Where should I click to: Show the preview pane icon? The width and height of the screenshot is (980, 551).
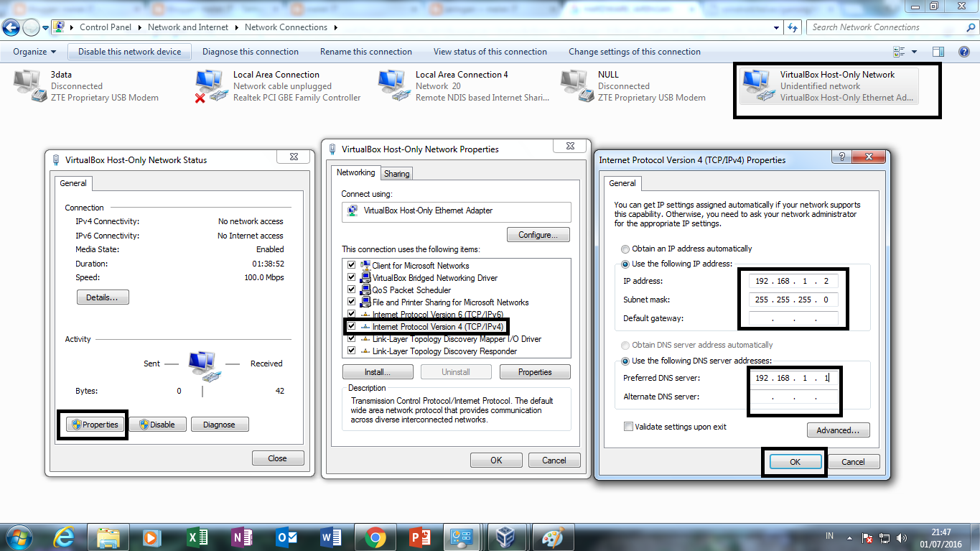[x=938, y=52]
